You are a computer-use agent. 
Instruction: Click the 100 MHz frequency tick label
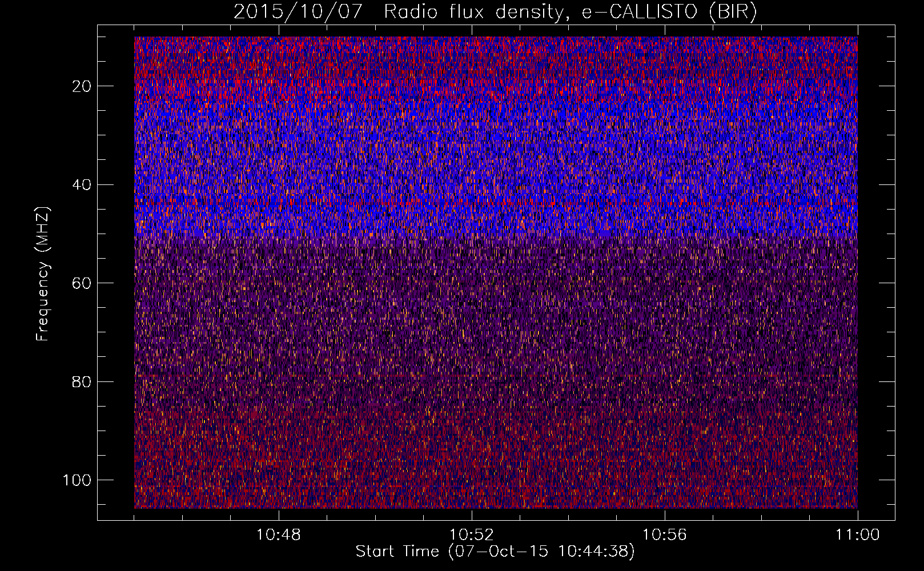77,480
